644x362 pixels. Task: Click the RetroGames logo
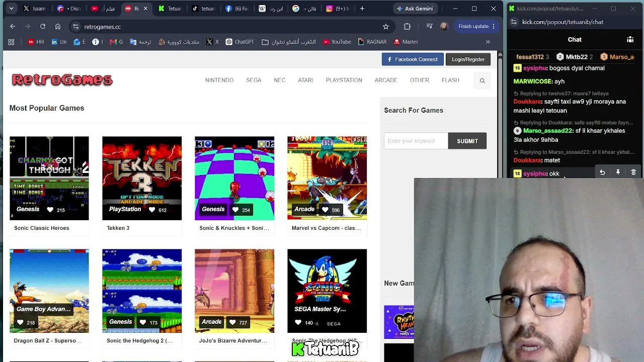(62, 80)
